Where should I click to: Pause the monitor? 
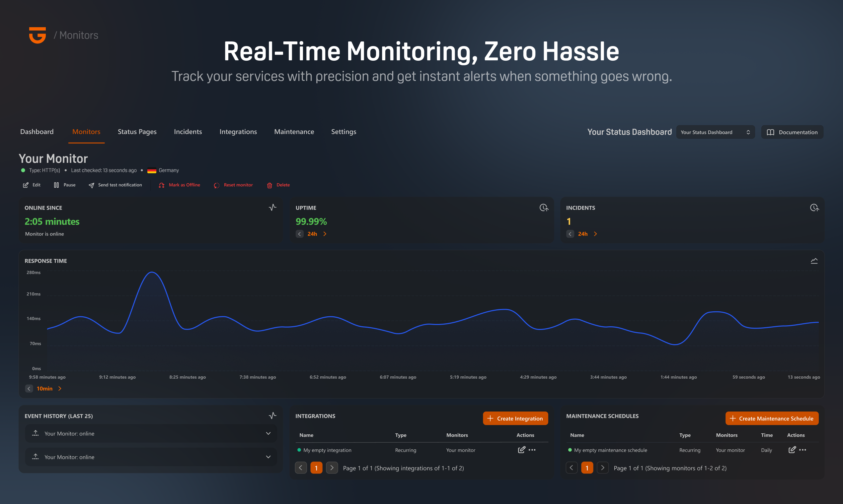click(65, 185)
